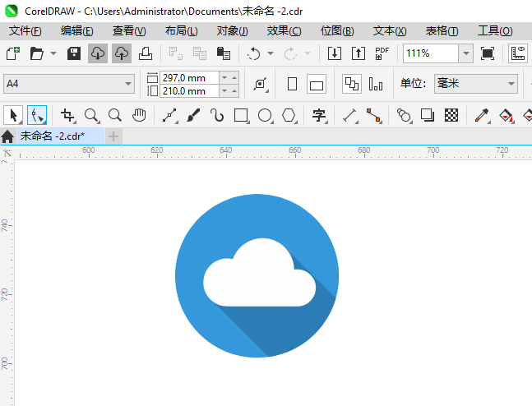Select the Crop tool
This screenshot has width=532, height=406.
click(x=67, y=115)
